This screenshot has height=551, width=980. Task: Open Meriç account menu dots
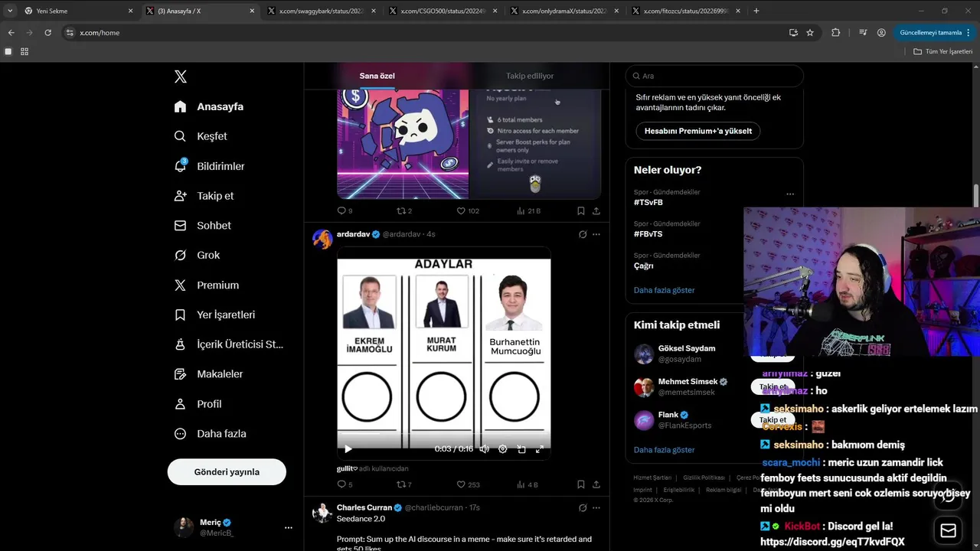click(x=288, y=527)
